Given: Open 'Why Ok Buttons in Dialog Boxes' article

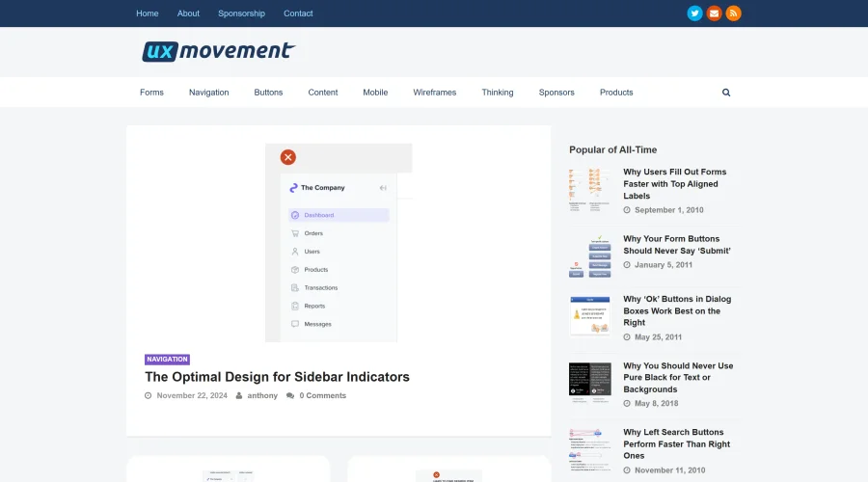Looking at the screenshot, I should coord(677,310).
